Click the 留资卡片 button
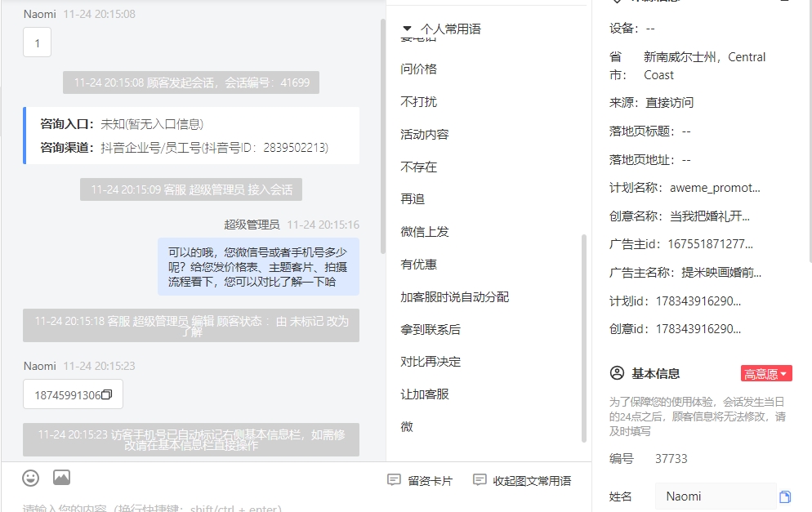This screenshot has height=512, width=812. point(420,480)
